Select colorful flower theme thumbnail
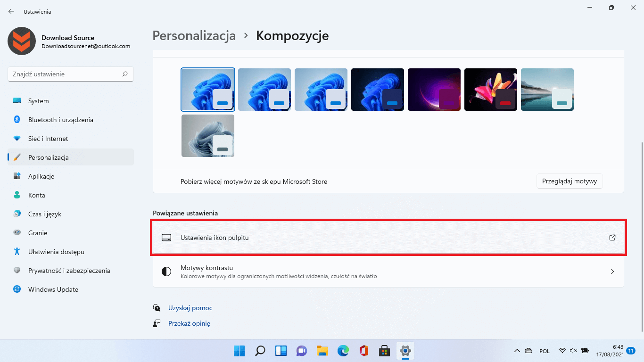644x362 pixels. tap(491, 90)
